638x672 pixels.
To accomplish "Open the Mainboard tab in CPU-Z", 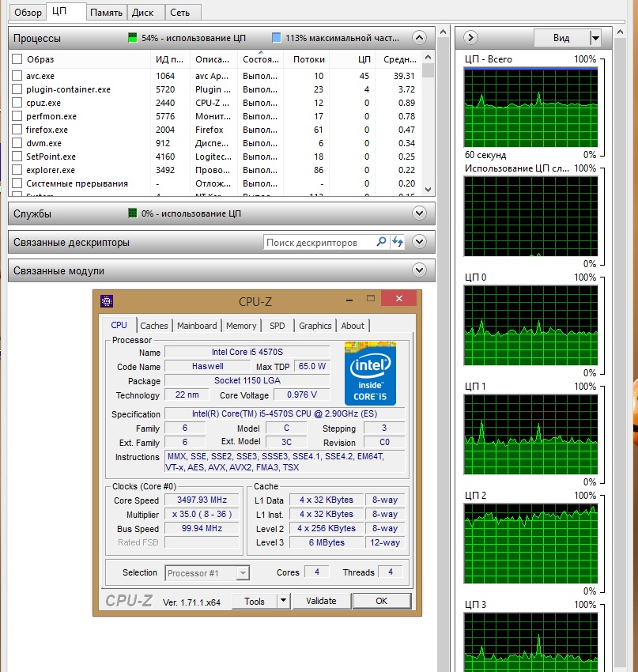I will pos(197,326).
